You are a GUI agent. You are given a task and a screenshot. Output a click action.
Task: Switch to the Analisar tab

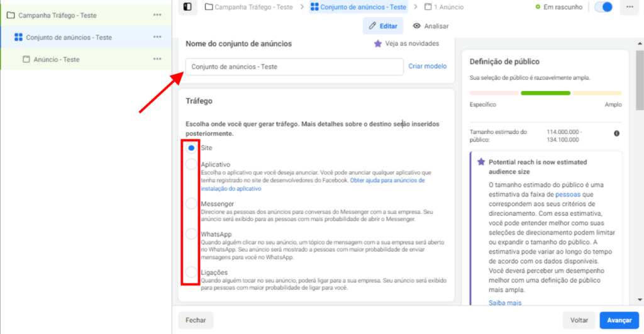click(x=430, y=26)
